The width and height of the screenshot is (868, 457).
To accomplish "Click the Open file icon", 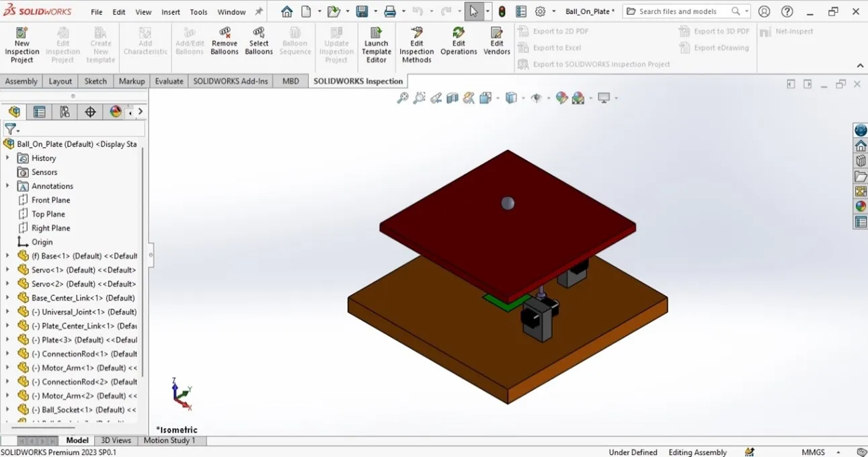I will [x=333, y=11].
